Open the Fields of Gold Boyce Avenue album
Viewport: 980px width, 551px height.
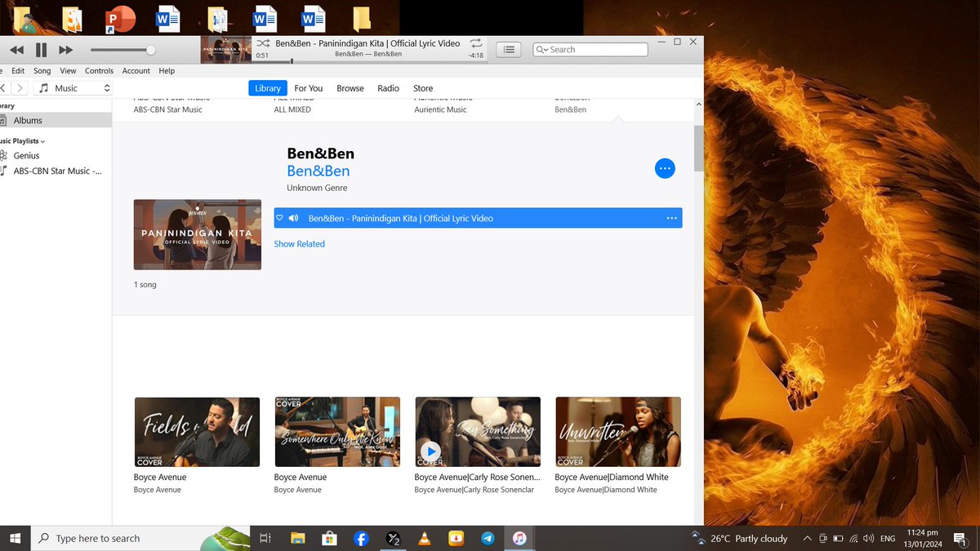pyautogui.click(x=197, y=432)
